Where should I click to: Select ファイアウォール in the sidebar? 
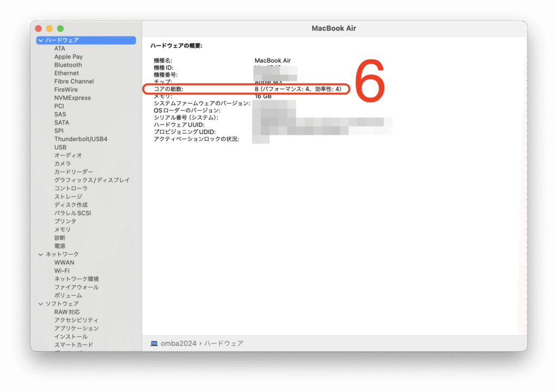tap(76, 287)
